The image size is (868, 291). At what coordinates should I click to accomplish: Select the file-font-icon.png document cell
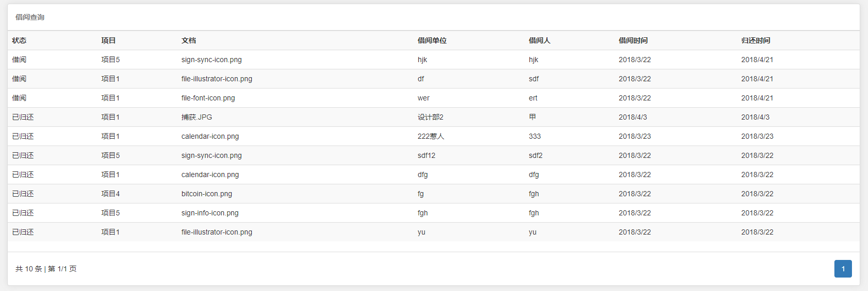[x=208, y=98]
